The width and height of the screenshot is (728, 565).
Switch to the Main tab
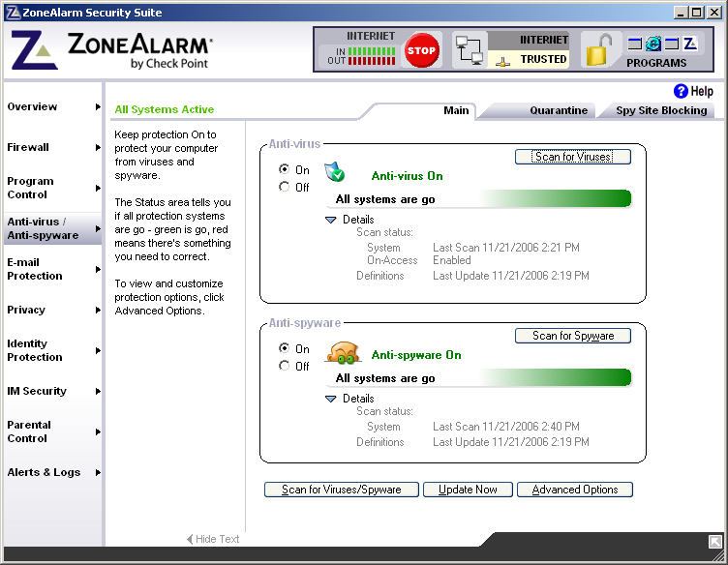(x=456, y=110)
